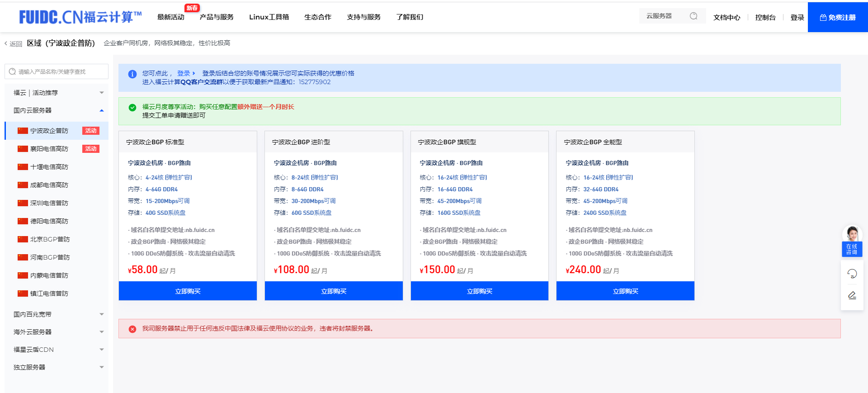Screen dimensions: 868x393
Task: Buy the 宁波政企BGP 进阶型 plan
Action: tap(334, 291)
